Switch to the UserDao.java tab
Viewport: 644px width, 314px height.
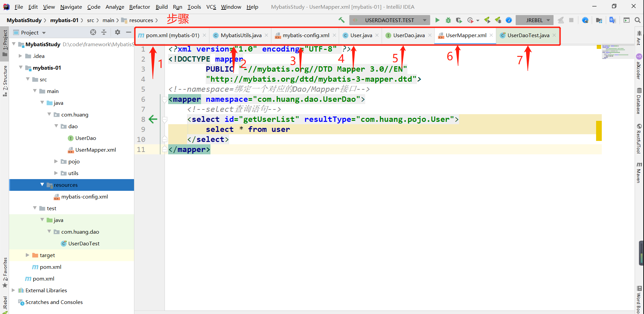coord(408,35)
